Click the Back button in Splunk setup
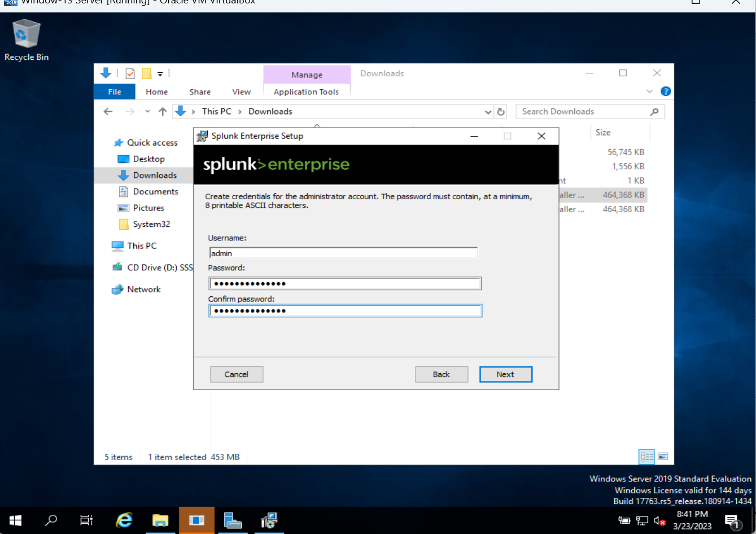This screenshot has width=756, height=534. click(441, 374)
